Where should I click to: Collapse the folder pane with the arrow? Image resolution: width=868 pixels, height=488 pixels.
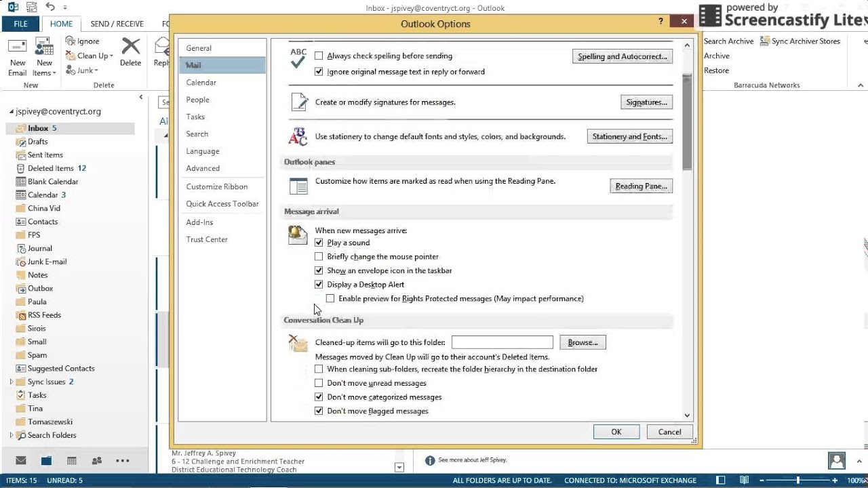click(141, 97)
